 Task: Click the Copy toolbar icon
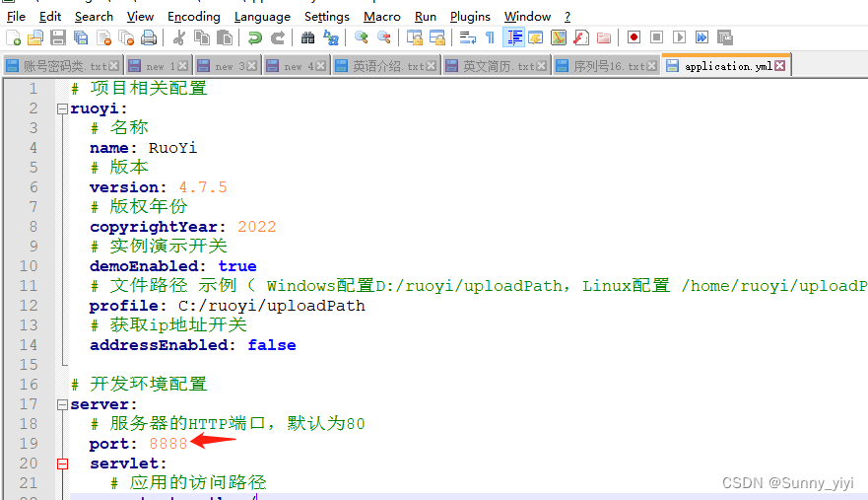[202, 37]
